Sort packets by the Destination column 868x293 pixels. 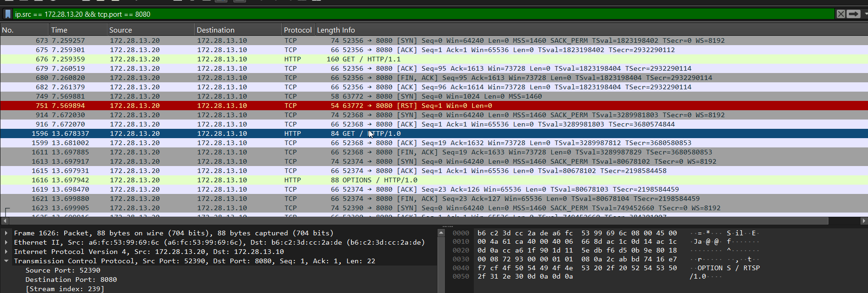point(238,30)
